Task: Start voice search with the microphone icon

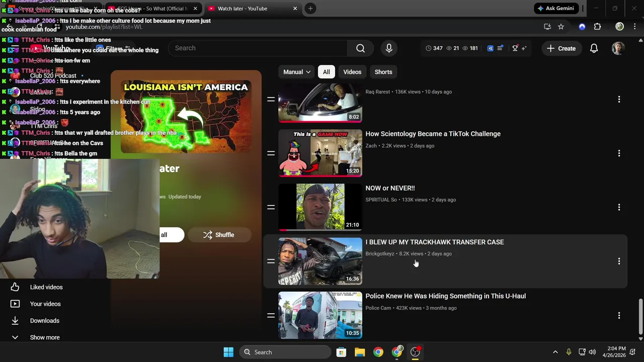Action: (x=389, y=48)
